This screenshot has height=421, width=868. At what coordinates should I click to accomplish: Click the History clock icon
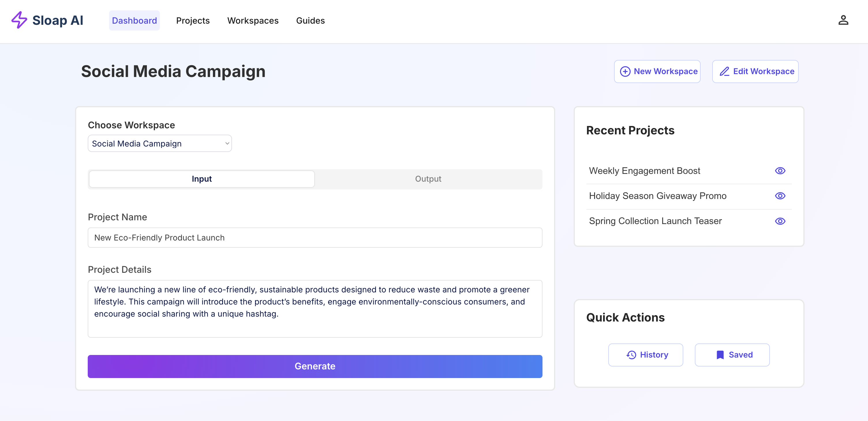click(631, 355)
